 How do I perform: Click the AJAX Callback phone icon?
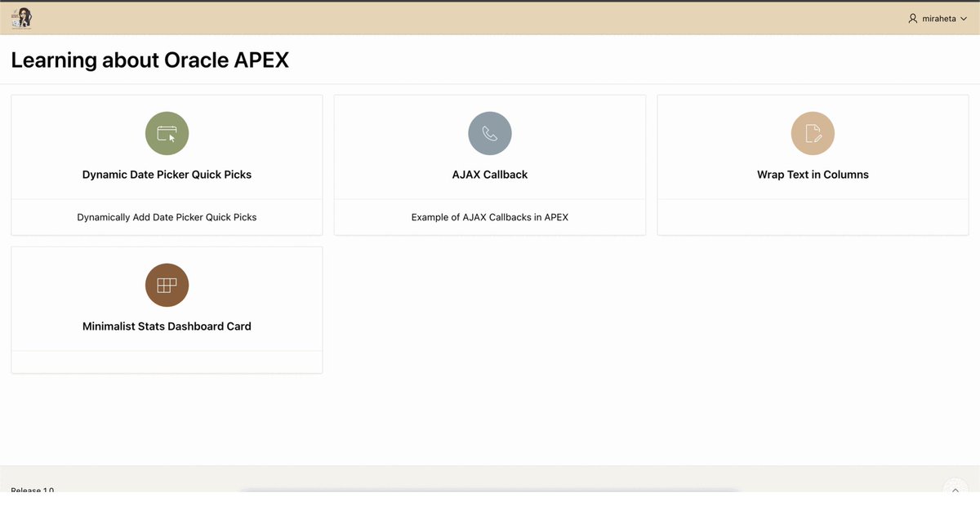point(490,133)
